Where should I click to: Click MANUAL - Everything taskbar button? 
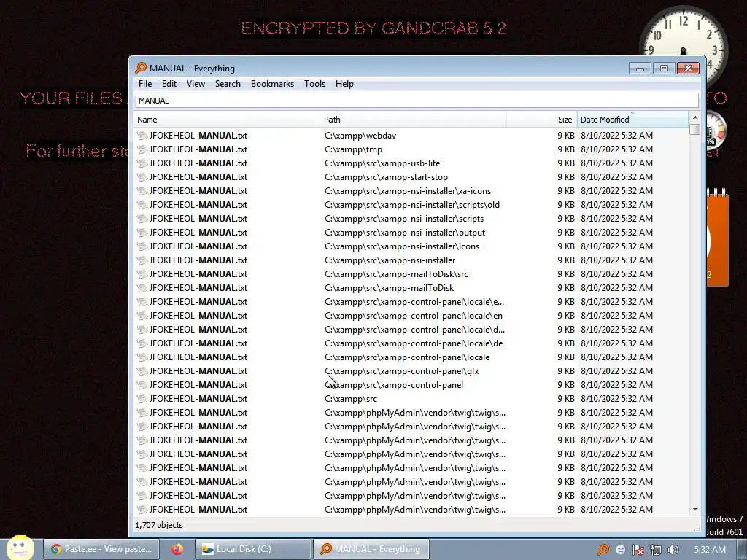pyautogui.click(x=371, y=549)
